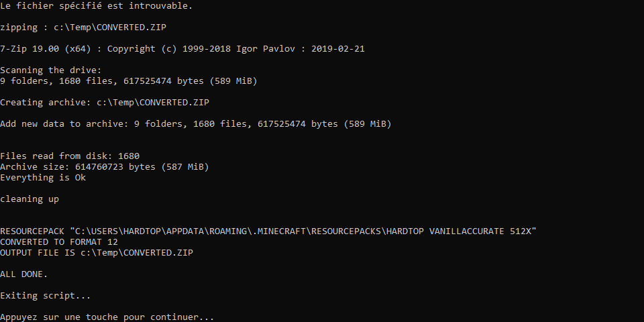Image resolution: width=644 pixels, height=322 pixels.
Task: Click the 'Scanning the drive:' line
Action: click(x=51, y=70)
